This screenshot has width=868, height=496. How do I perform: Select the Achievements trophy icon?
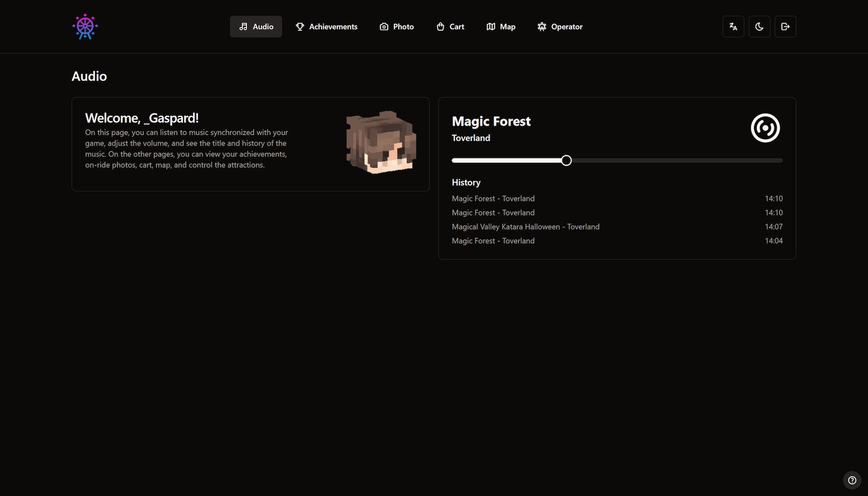click(x=300, y=27)
